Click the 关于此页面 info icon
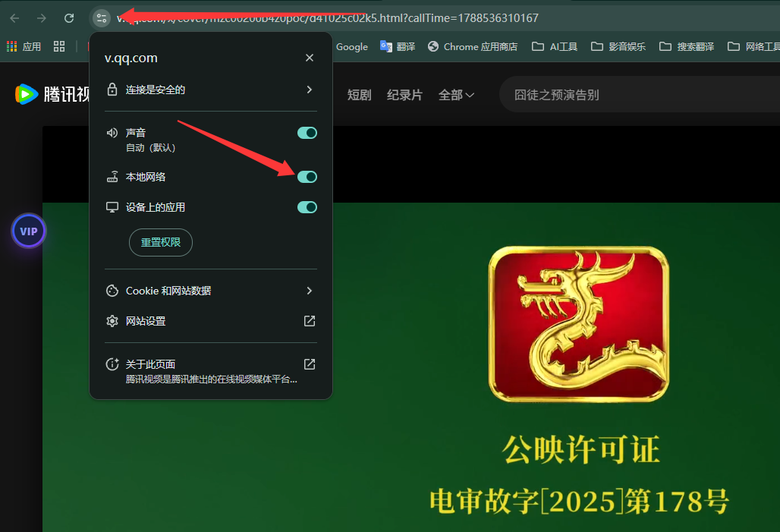The width and height of the screenshot is (780, 532). point(112,364)
